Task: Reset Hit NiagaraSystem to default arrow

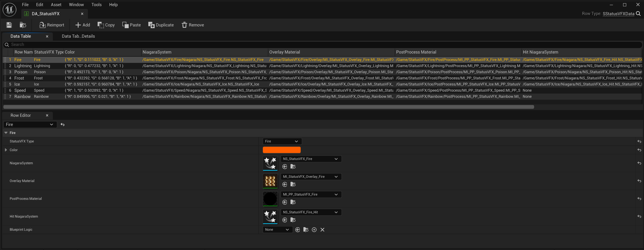Action: coord(639,216)
